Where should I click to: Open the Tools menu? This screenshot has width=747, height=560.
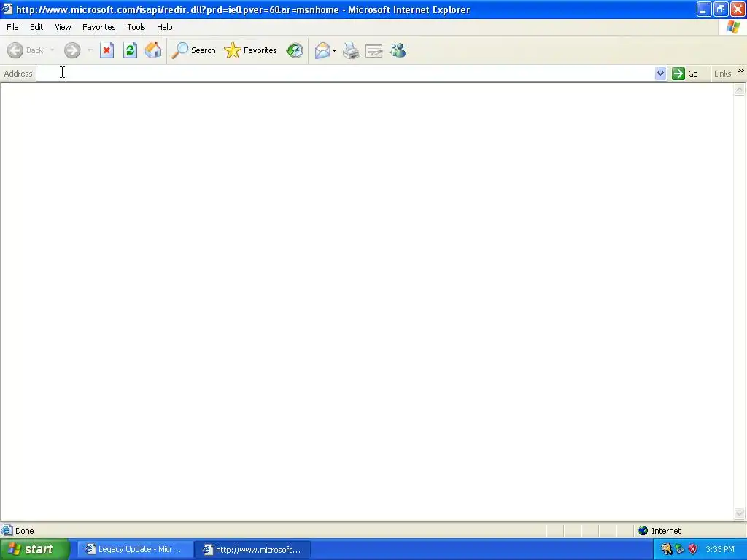pos(136,27)
